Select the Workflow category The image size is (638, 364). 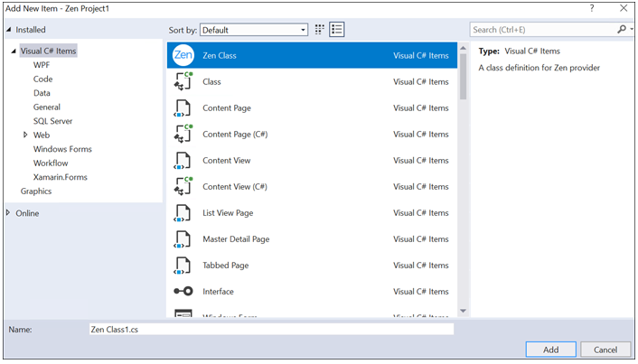coord(51,163)
